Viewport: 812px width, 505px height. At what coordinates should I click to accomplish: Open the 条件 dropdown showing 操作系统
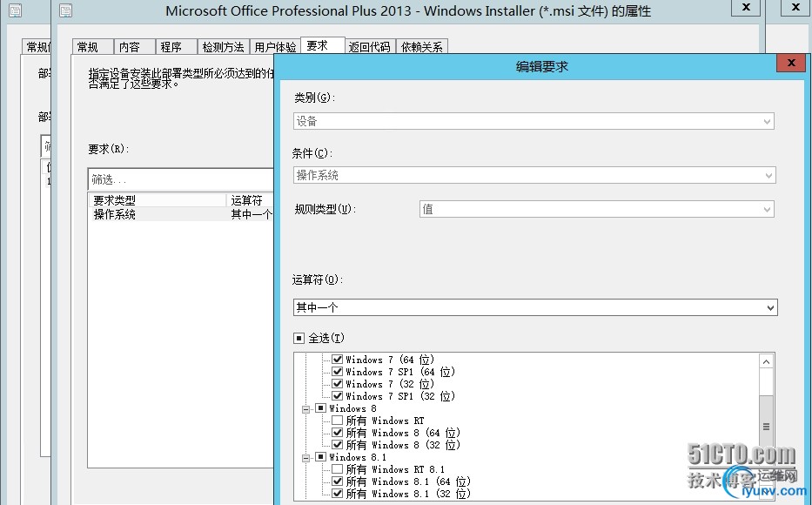(534, 175)
